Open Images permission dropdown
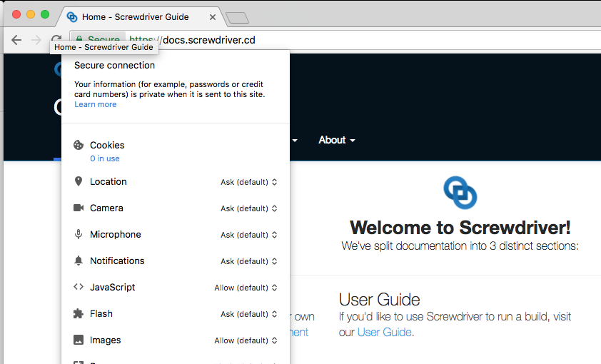The height and width of the screenshot is (364, 601). [x=246, y=340]
